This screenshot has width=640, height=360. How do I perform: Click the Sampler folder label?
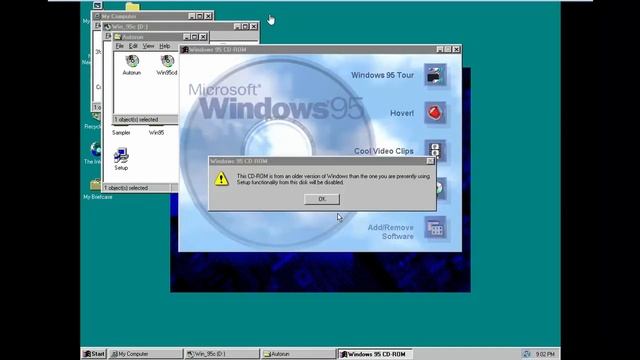coord(121,133)
